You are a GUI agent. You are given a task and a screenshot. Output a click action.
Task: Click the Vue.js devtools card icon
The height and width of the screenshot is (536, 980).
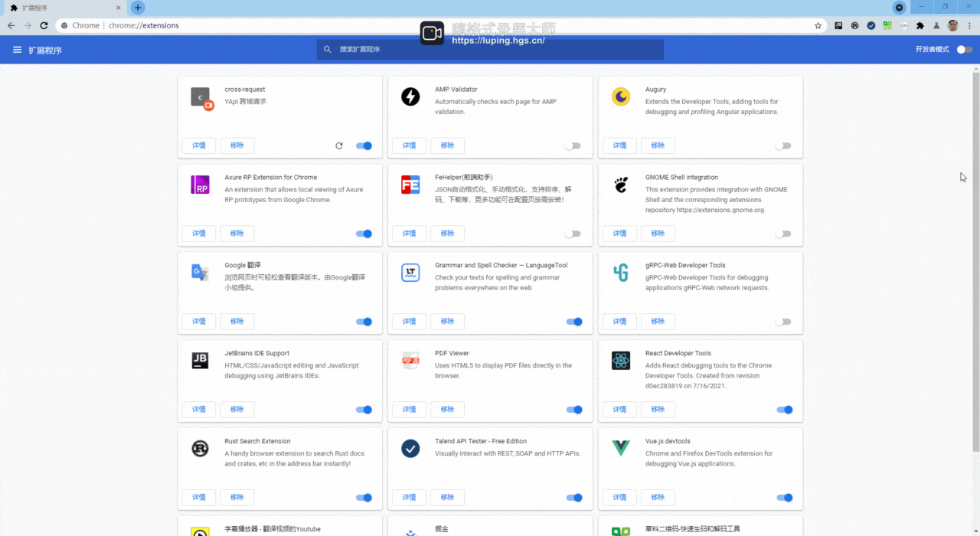[x=621, y=449]
